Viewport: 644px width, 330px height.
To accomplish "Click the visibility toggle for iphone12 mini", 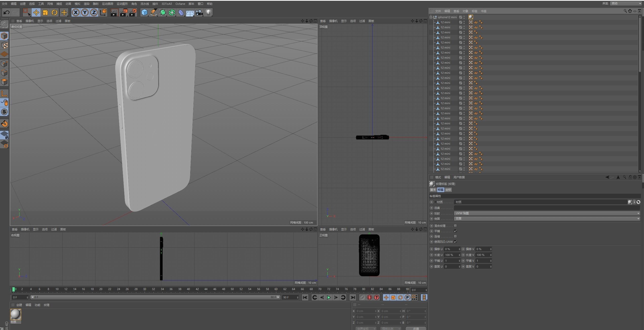I will [x=464, y=17].
